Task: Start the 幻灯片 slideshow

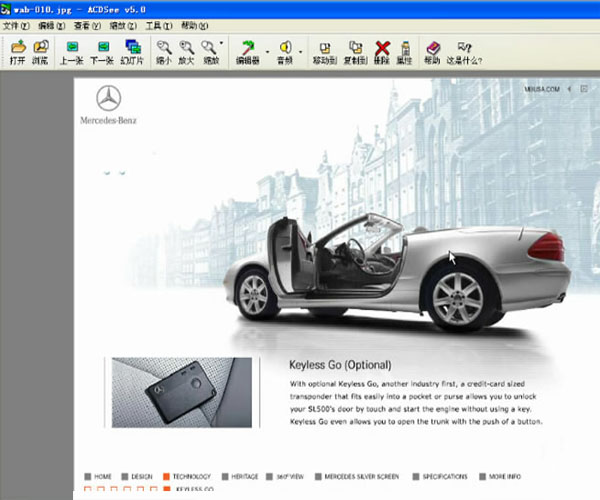Action: pyautogui.click(x=133, y=51)
